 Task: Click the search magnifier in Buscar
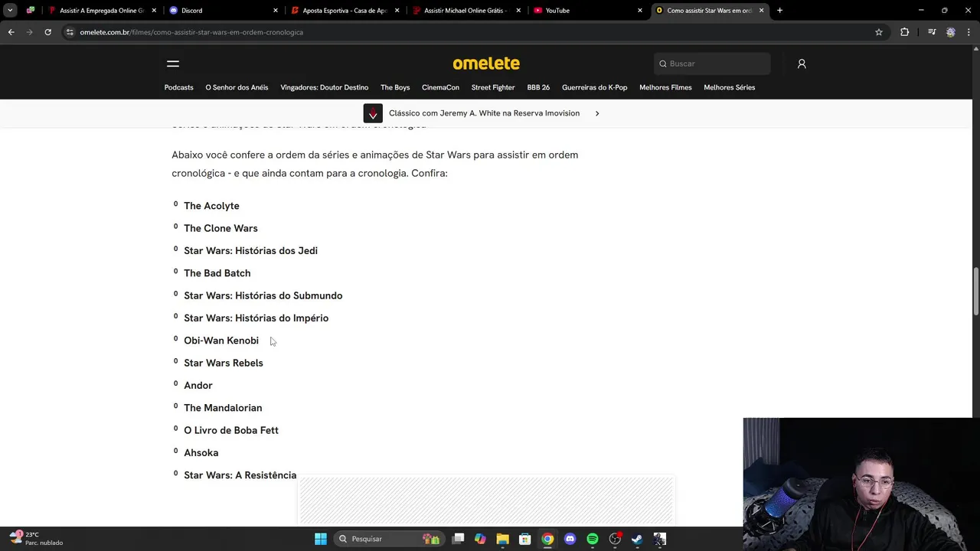(x=663, y=64)
